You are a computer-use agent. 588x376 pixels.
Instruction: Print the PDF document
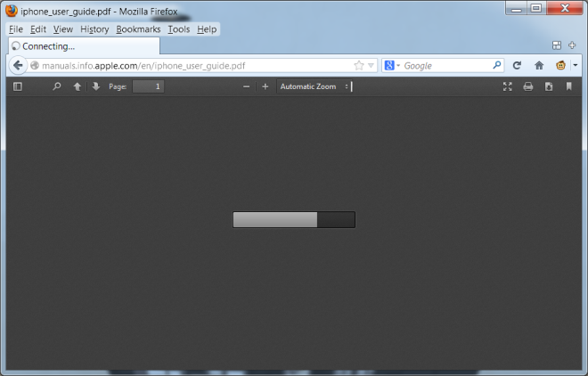[x=528, y=86]
